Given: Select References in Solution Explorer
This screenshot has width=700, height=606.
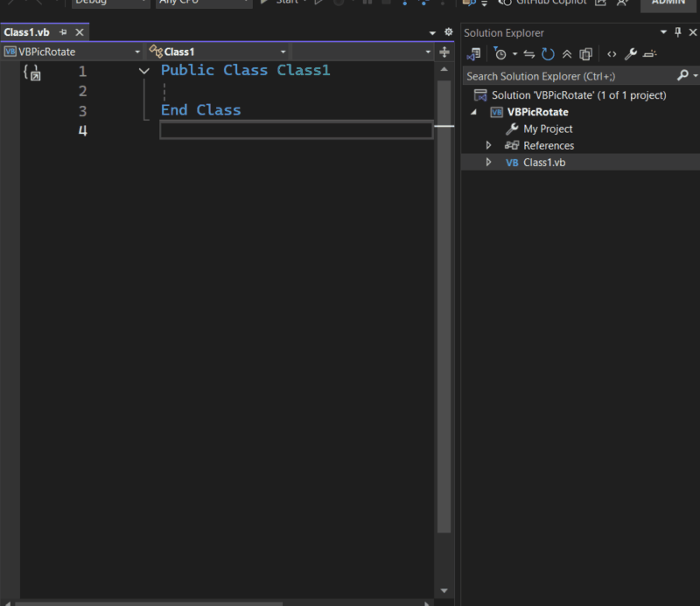Looking at the screenshot, I should click(549, 145).
